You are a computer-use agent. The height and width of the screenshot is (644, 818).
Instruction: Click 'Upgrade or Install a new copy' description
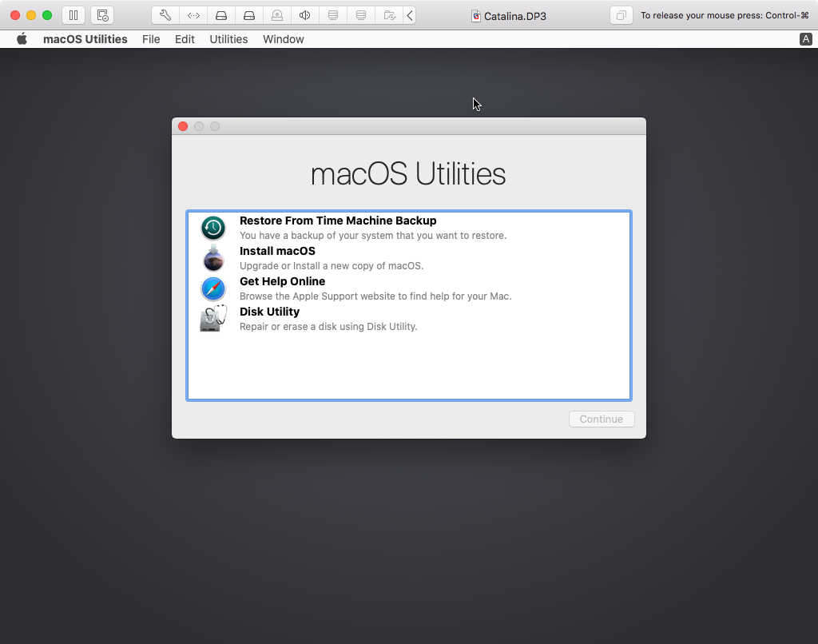(332, 265)
